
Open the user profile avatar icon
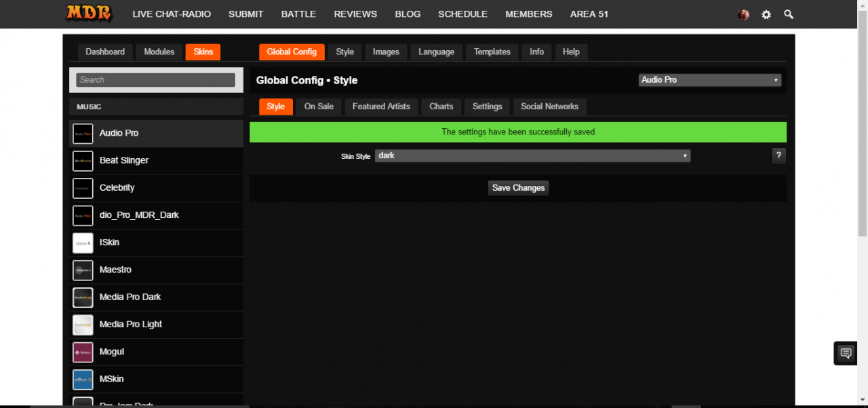(x=744, y=14)
